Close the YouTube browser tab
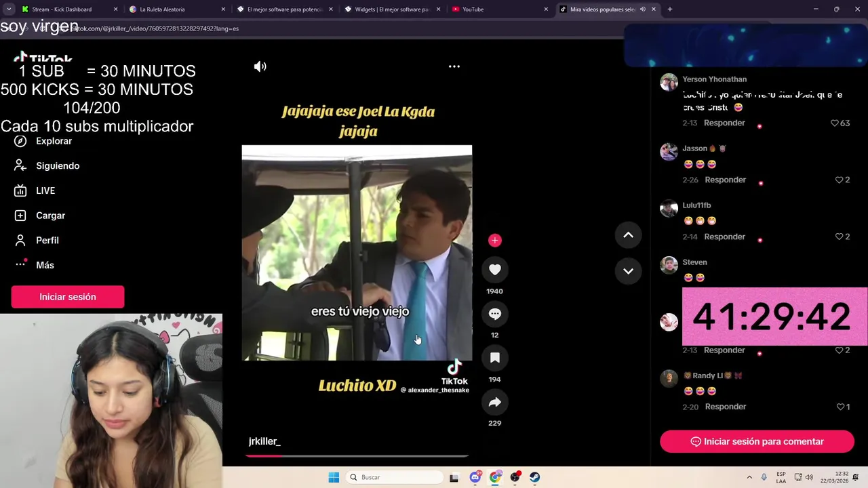Image resolution: width=868 pixels, height=488 pixels. 546,9
